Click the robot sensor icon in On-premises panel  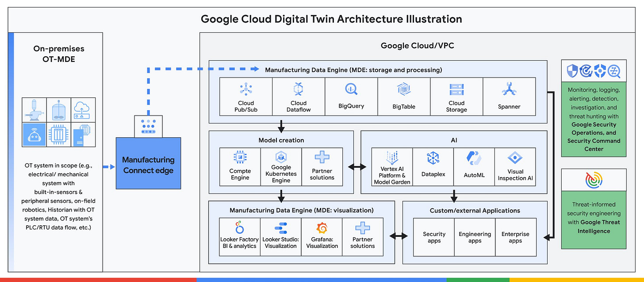(x=34, y=134)
